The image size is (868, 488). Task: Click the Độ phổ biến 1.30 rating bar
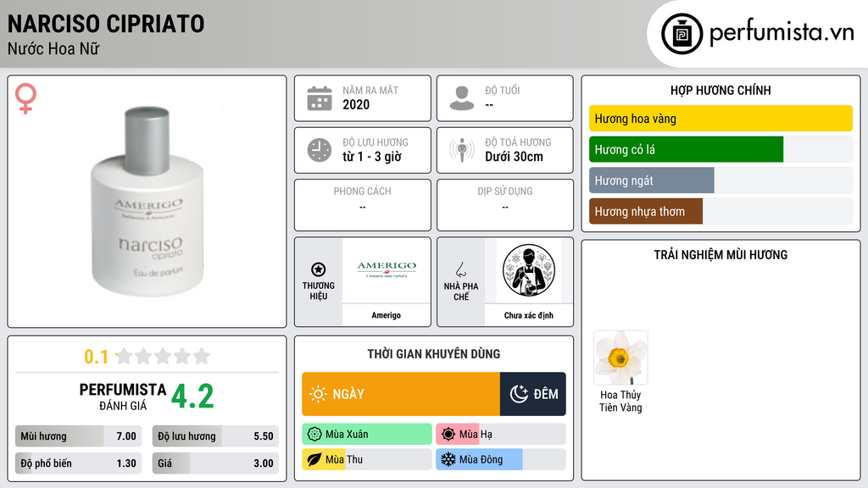(x=79, y=463)
